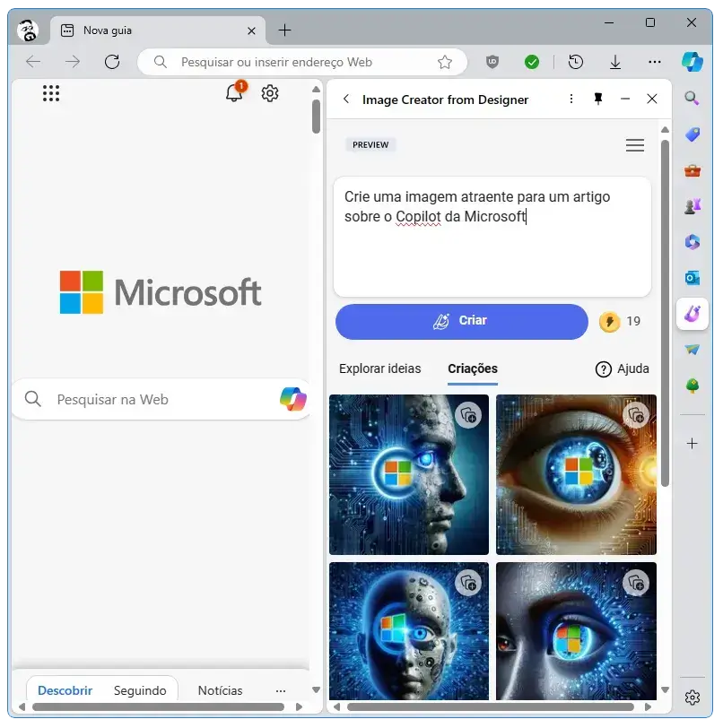Select the Descobrir feed tab
Image resolution: width=723 pixels, height=728 pixels.
65,690
